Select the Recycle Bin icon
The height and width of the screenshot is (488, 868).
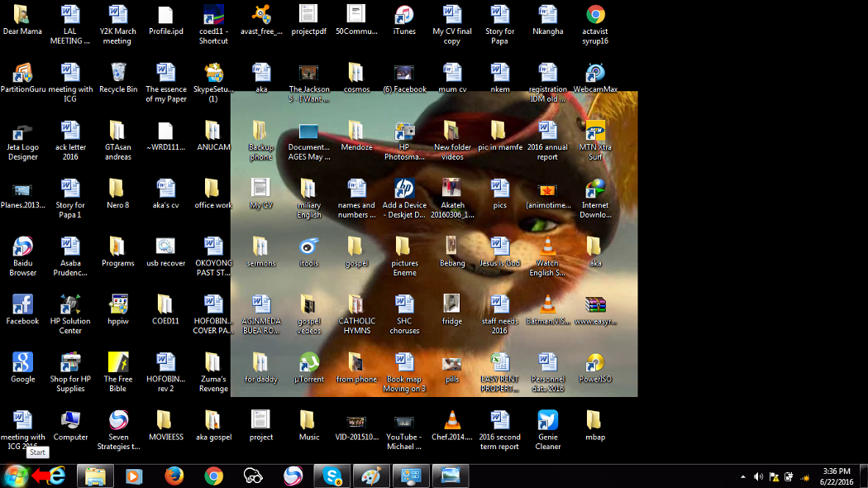118,78
